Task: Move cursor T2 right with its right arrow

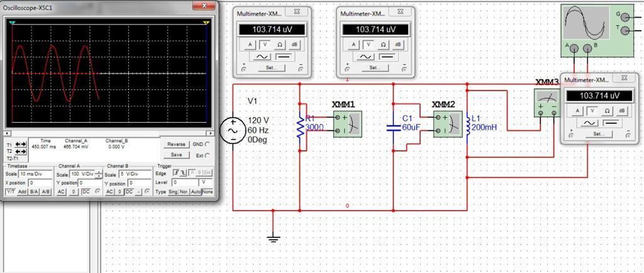Action: click(x=23, y=152)
